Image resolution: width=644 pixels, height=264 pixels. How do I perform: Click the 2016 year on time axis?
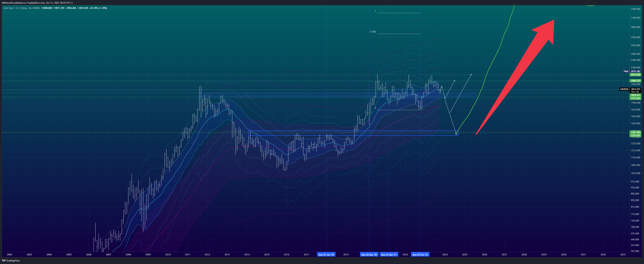pos(286,254)
